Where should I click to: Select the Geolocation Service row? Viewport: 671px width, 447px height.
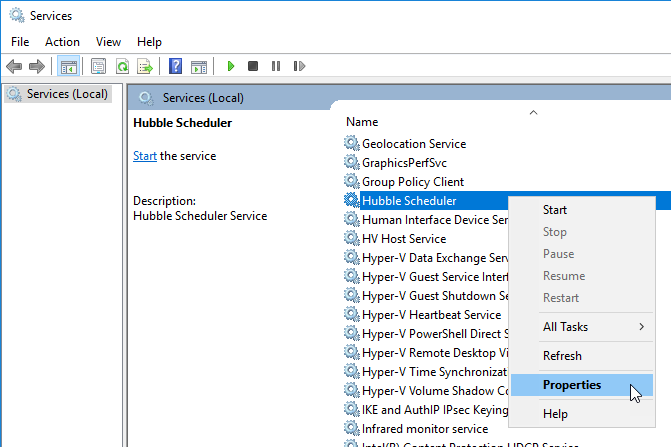pyautogui.click(x=413, y=144)
